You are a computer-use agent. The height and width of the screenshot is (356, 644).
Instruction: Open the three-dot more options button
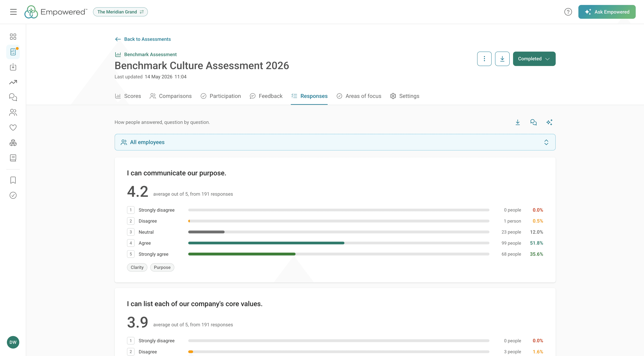(484, 59)
